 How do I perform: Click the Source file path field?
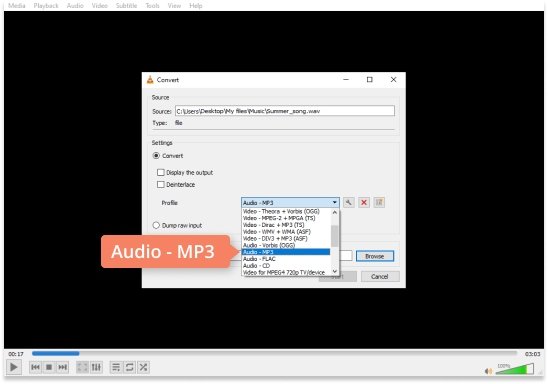coord(285,111)
